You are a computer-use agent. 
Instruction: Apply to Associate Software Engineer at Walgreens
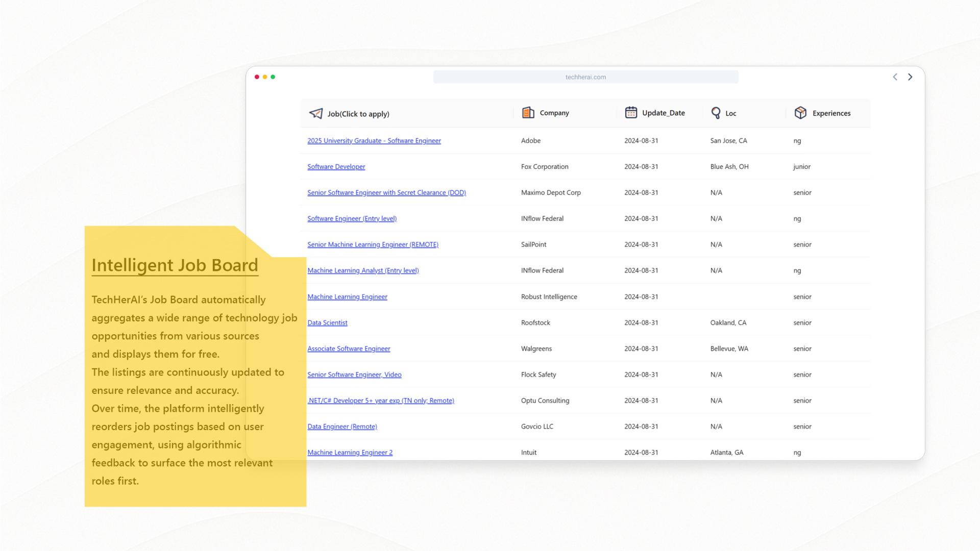tap(349, 348)
